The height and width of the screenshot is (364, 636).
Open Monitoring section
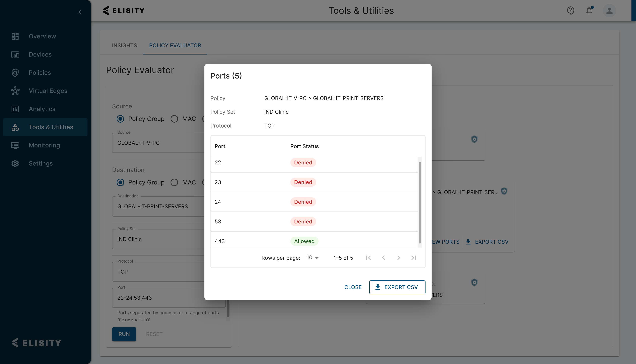point(44,145)
